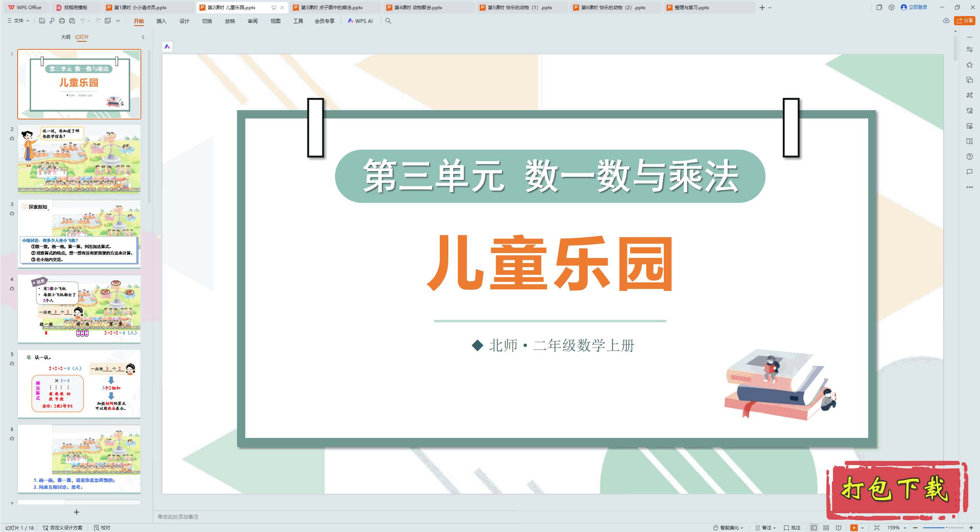Open the 插入 ribbon tab
Viewport: 980px width, 532px height.
[161, 21]
